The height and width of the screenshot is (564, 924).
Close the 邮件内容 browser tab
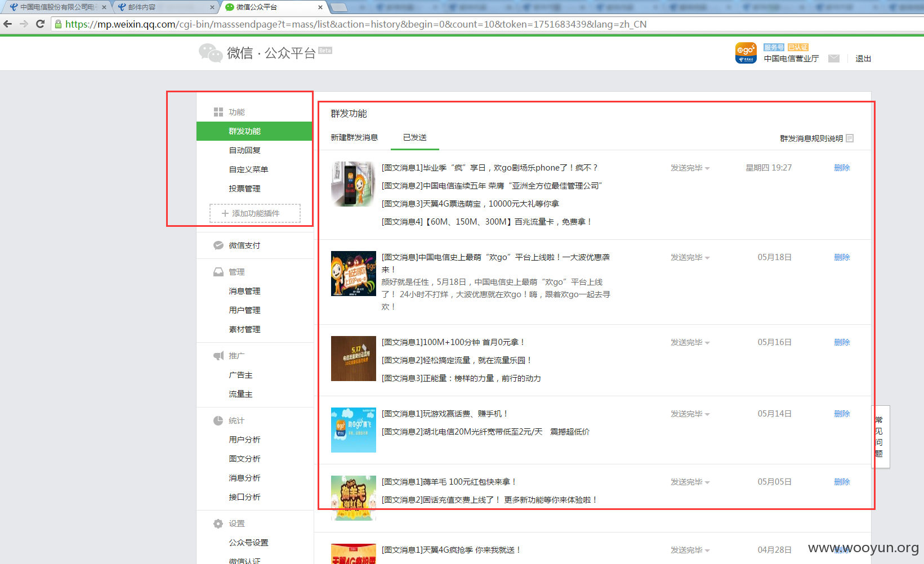tap(212, 7)
